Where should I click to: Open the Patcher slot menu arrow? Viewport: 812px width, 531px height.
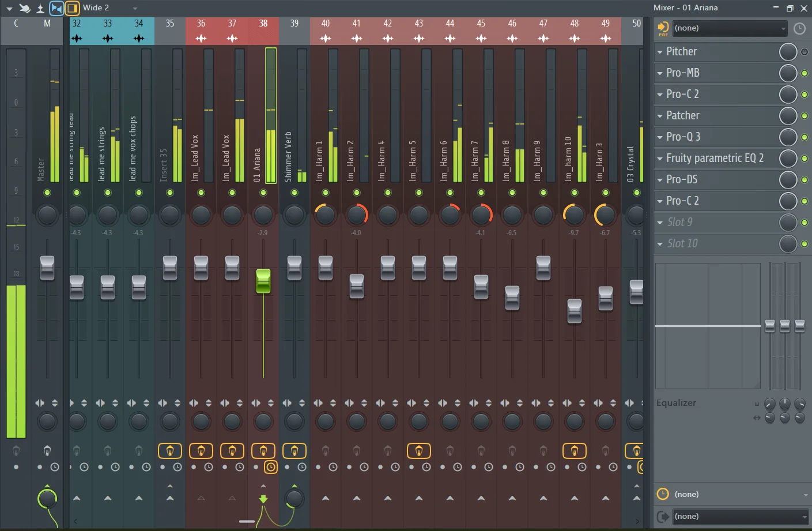(660, 116)
